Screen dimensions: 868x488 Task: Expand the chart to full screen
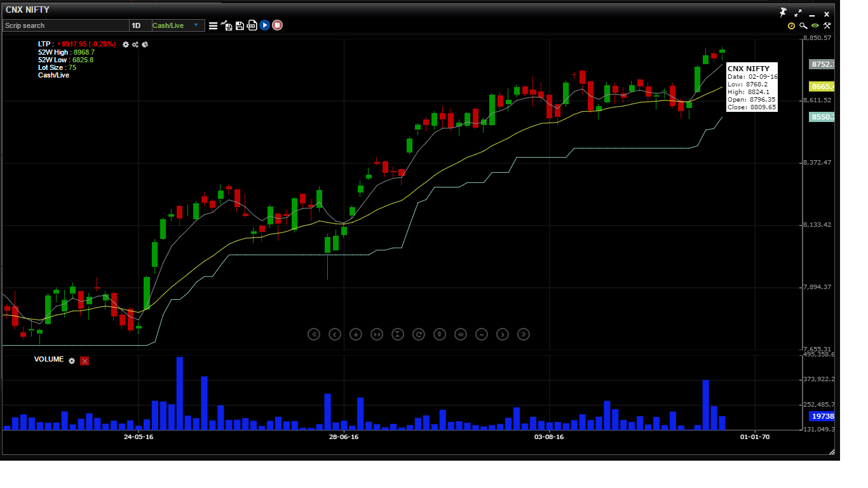[798, 13]
